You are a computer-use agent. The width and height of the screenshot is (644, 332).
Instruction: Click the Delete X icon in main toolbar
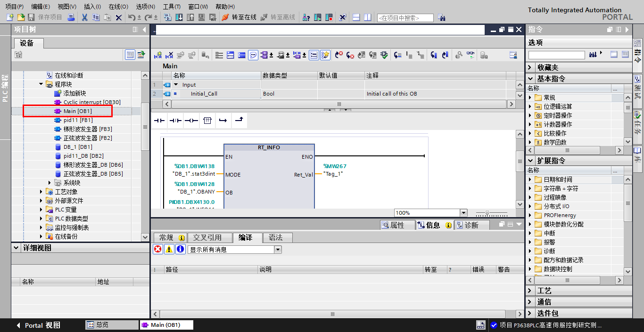click(x=118, y=17)
